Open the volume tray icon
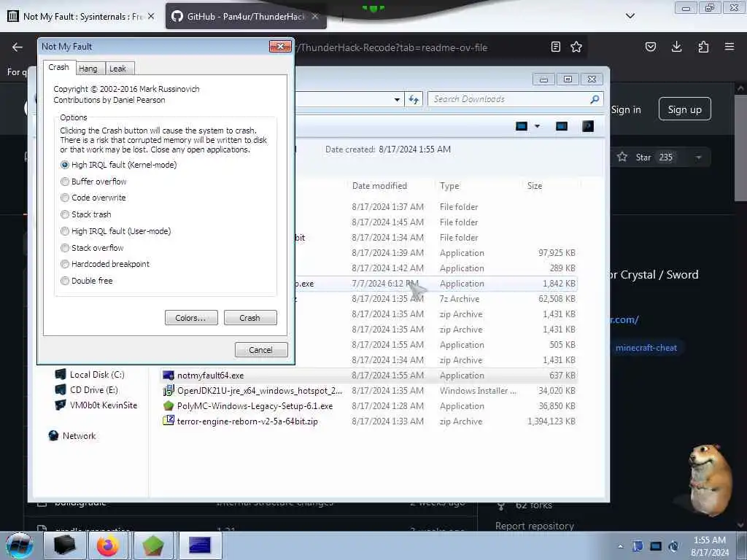This screenshot has height=560, width=747. (x=673, y=546)
